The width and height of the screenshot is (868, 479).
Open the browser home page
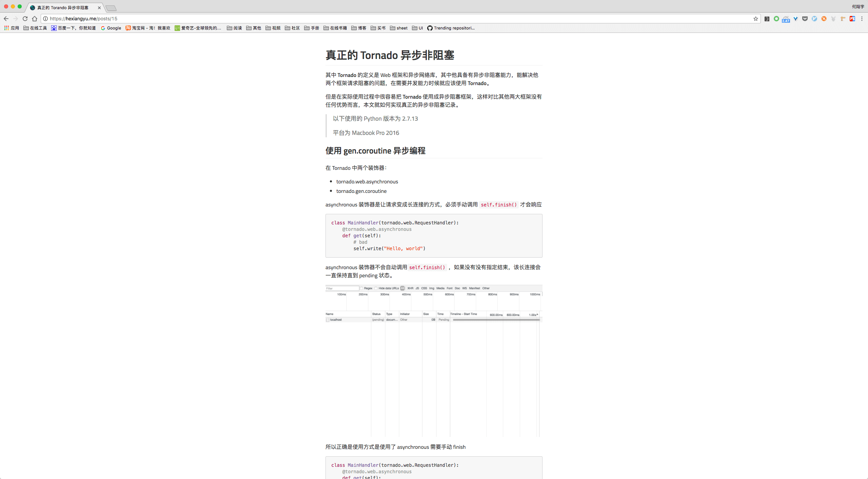[x=35, y=19]
